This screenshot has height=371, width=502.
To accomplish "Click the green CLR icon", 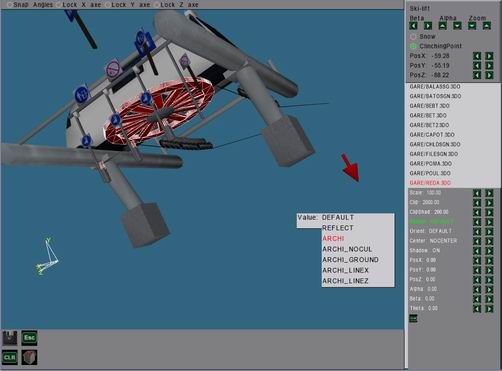I will click(x=10, y=358).
